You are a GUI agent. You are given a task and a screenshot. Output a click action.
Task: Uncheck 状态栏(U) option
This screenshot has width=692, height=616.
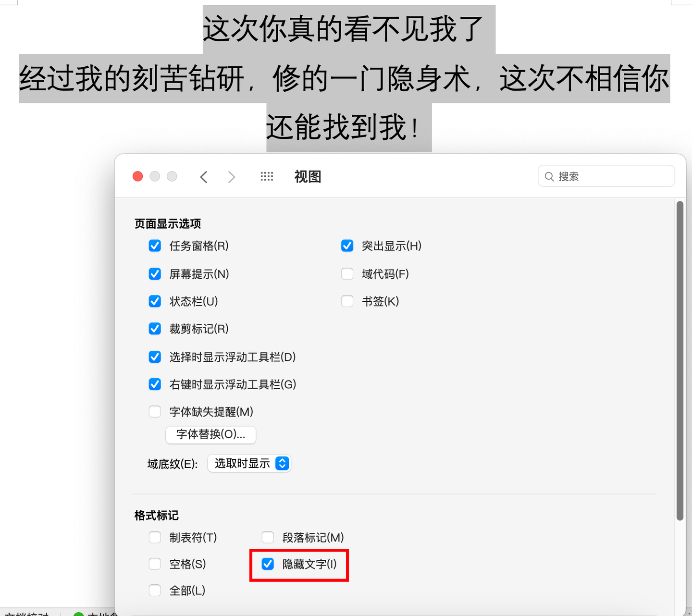pos(155,301)
